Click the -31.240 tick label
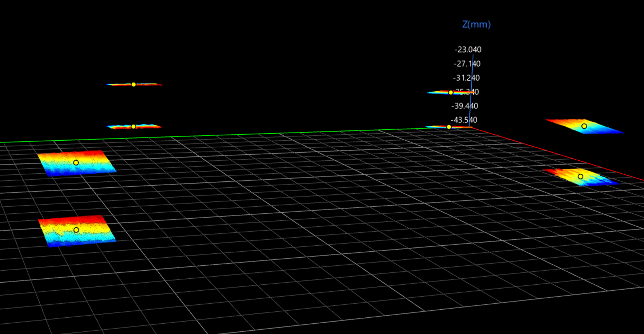This screenshot has width=644, height=334. click(466, 78)
